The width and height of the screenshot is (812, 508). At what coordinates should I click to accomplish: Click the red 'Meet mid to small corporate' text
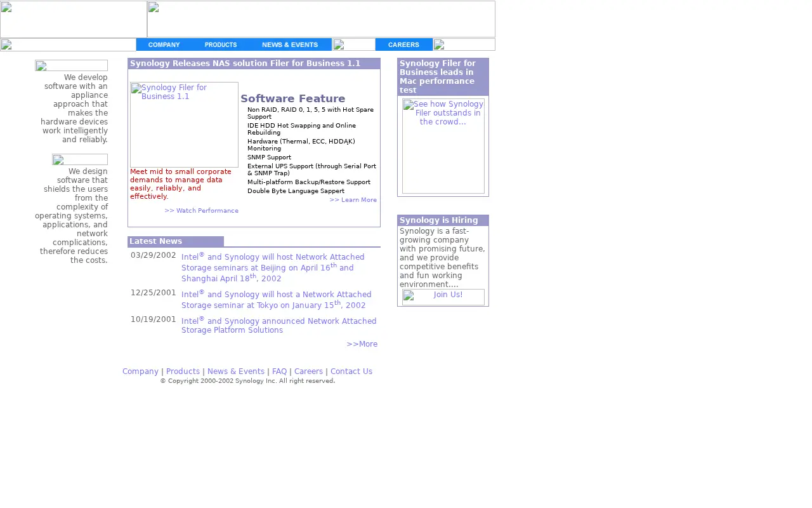click(x=181, y=184)
